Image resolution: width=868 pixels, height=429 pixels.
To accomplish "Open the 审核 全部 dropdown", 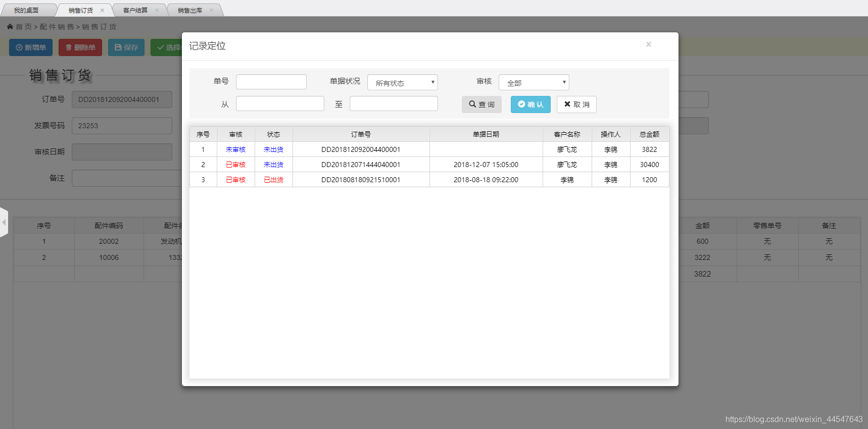I will [x=534, y=82].
